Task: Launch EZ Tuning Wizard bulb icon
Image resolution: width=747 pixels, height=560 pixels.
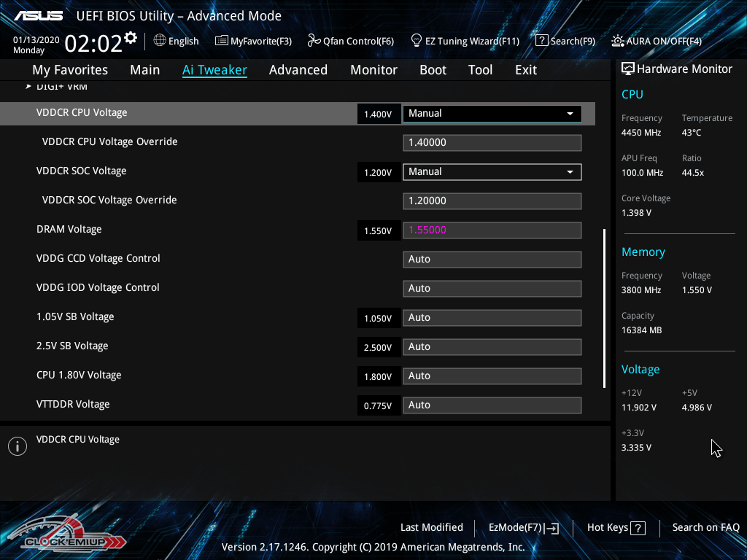Action: point(417,41)
